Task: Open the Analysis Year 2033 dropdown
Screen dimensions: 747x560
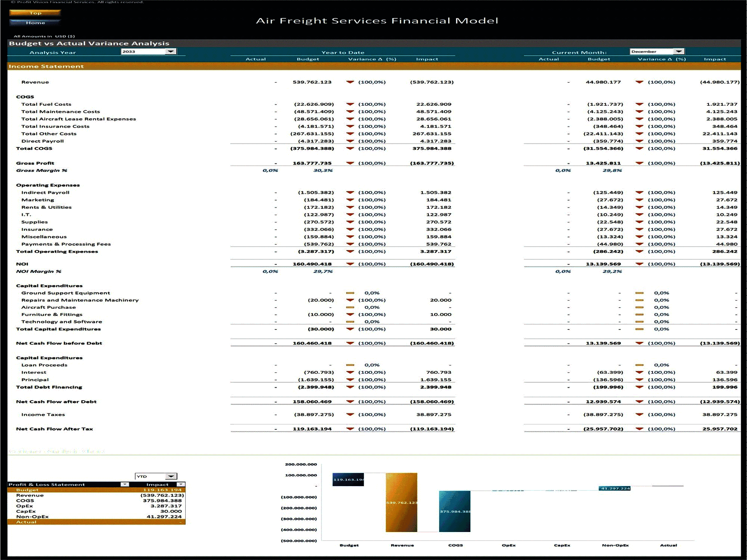Action: coord(171,51)
